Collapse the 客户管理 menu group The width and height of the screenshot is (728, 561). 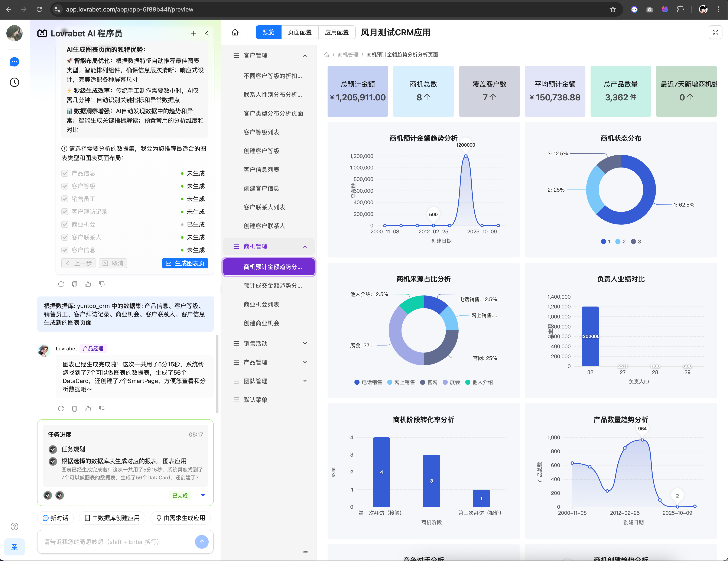point(269,56)
